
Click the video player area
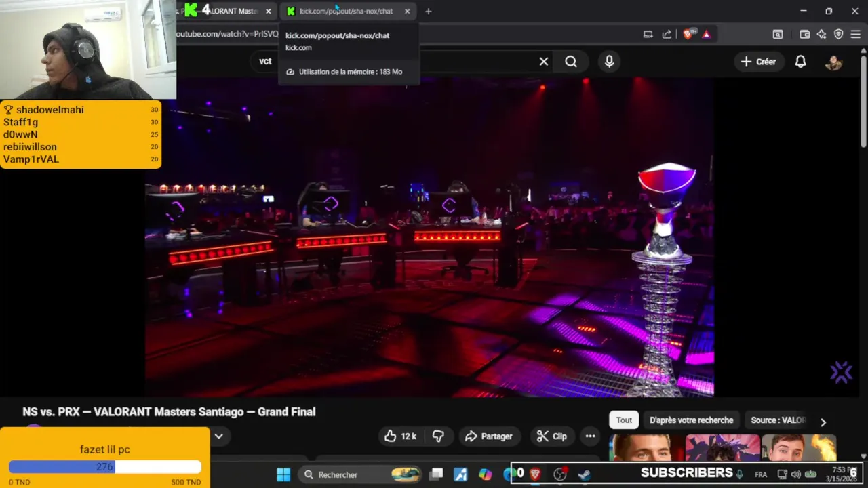(x=429, y=237)
